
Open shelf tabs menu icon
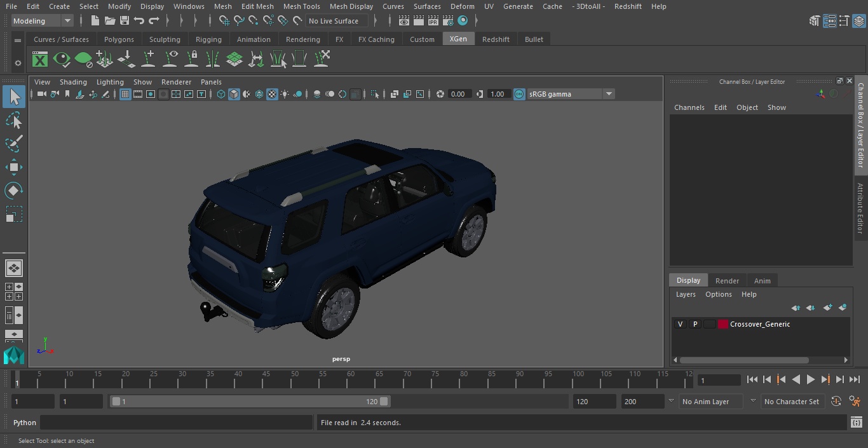point(18,40)
